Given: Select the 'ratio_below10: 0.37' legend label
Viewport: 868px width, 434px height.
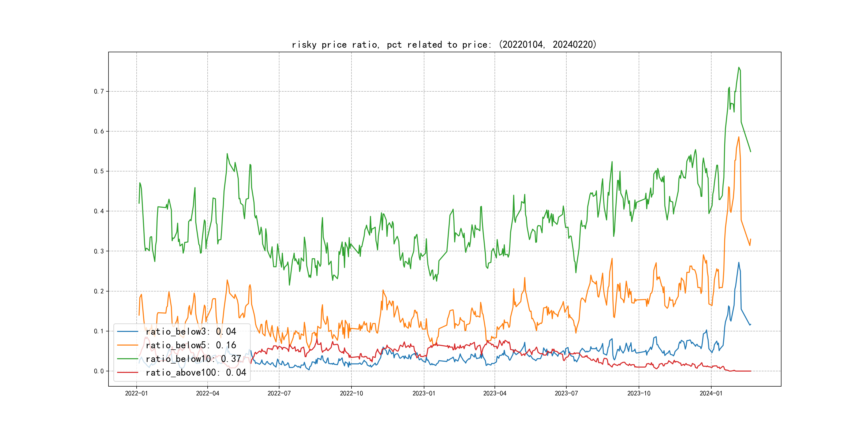Looking at the screenshot, I should tap(193, 359).
